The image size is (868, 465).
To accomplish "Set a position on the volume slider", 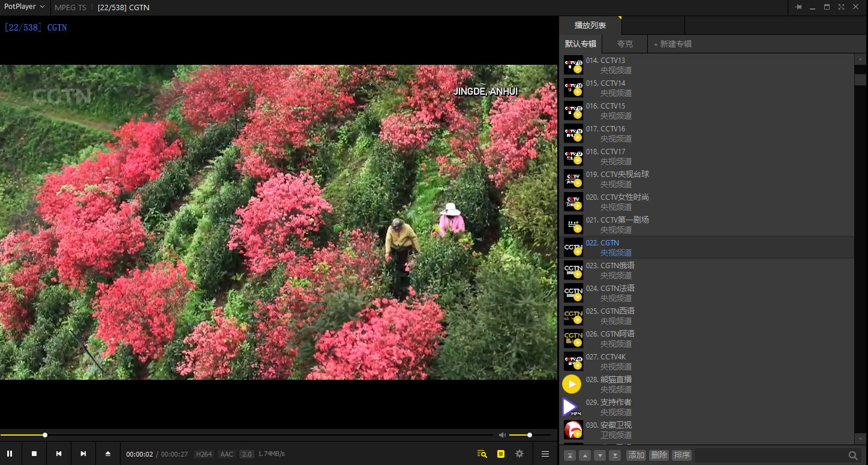I will tap(530, 435).
